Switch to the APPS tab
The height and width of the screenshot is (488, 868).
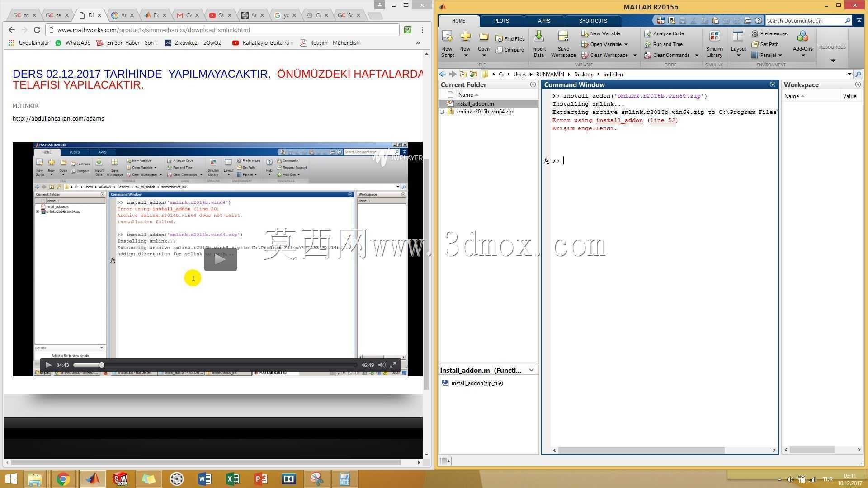[544, 21]
